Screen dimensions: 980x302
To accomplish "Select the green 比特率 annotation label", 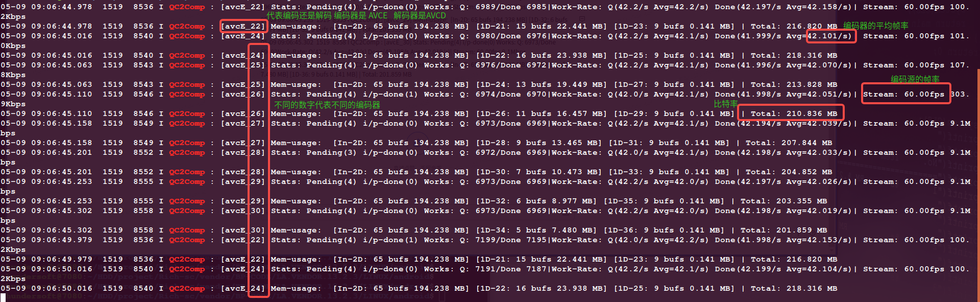I will coord(726,104).
